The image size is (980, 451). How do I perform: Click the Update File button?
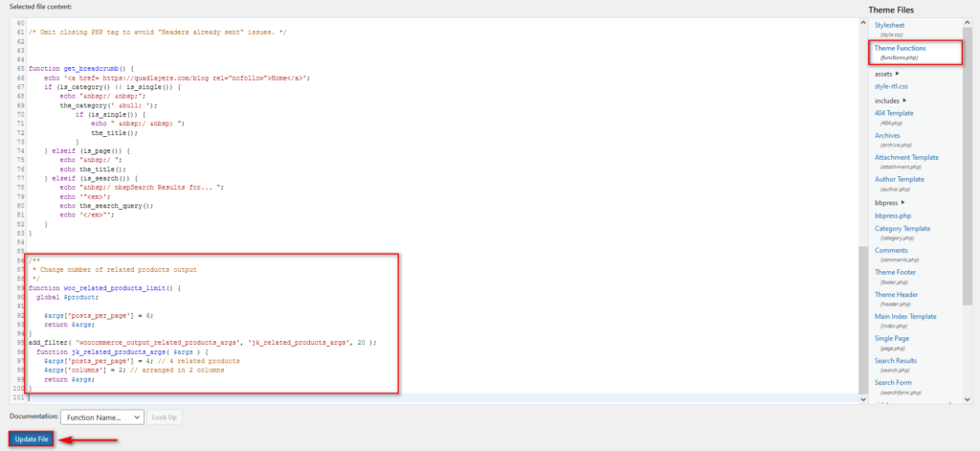tap(32, 440)
